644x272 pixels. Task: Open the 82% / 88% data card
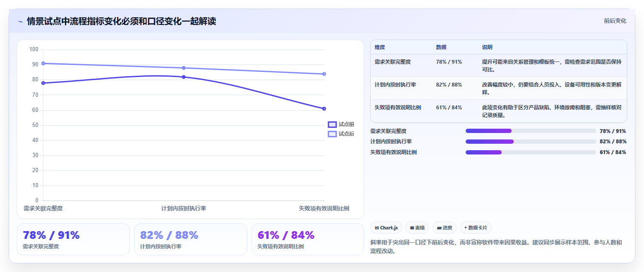[x=190, y=239]
